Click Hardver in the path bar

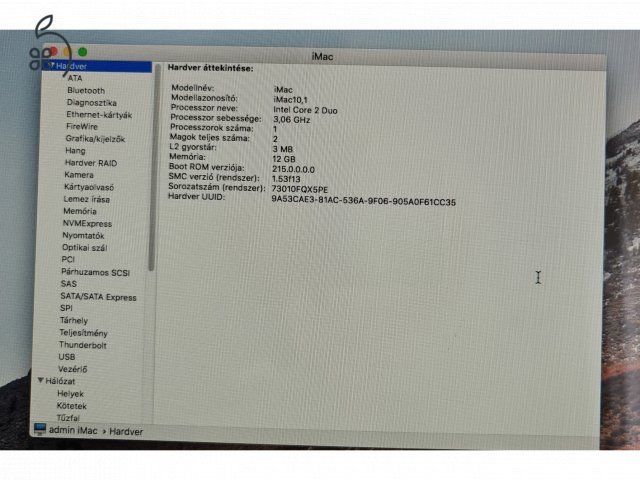click(126, 431)
